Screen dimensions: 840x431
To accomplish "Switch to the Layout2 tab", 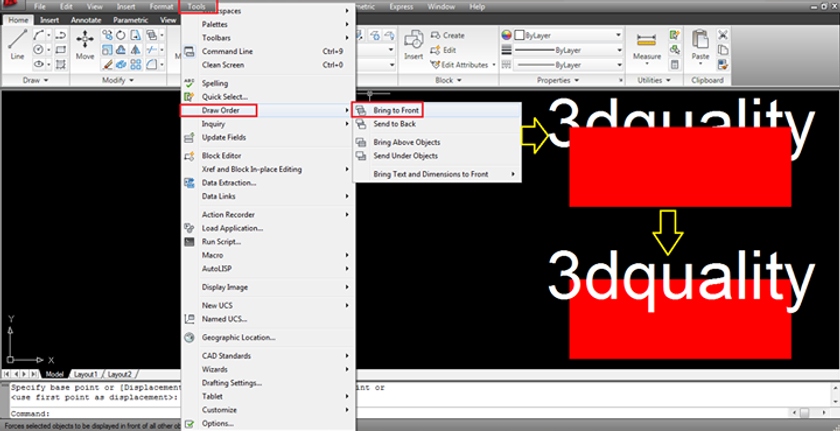I will coord(119,374).
